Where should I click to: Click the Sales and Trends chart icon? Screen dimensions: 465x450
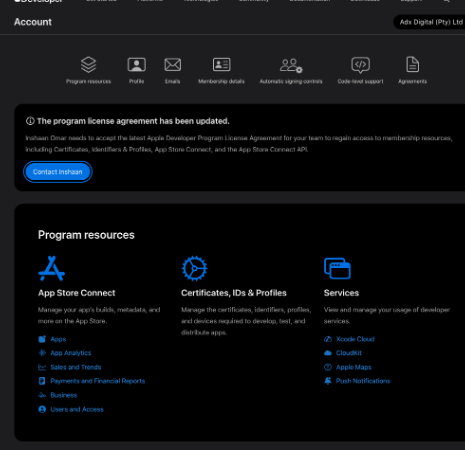[x=42, y=367]
